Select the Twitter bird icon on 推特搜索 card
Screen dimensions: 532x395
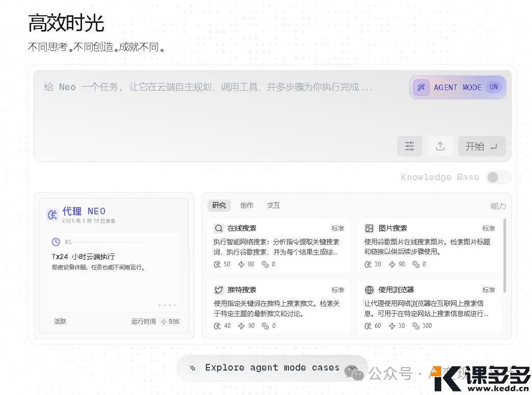[218, 290]
